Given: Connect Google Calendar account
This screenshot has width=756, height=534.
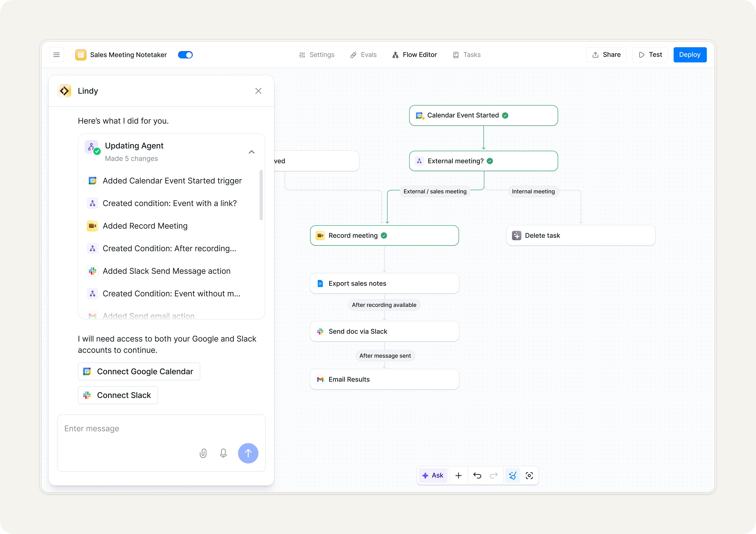Looking at the screenshot, I should coord(139,372).
